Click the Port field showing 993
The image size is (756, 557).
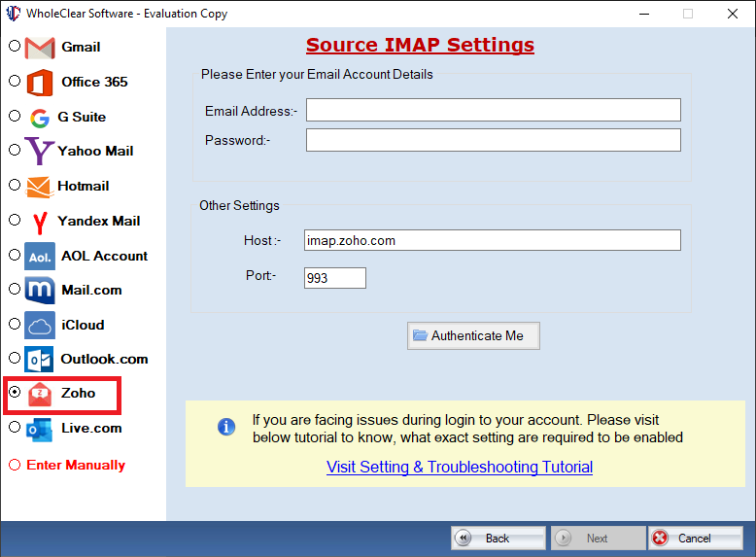[335, 278]
